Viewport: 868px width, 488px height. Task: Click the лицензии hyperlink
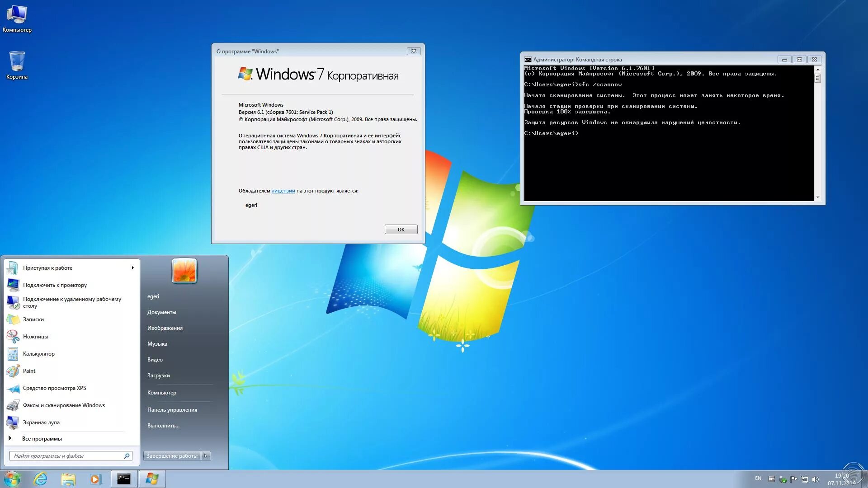point(283,191)
